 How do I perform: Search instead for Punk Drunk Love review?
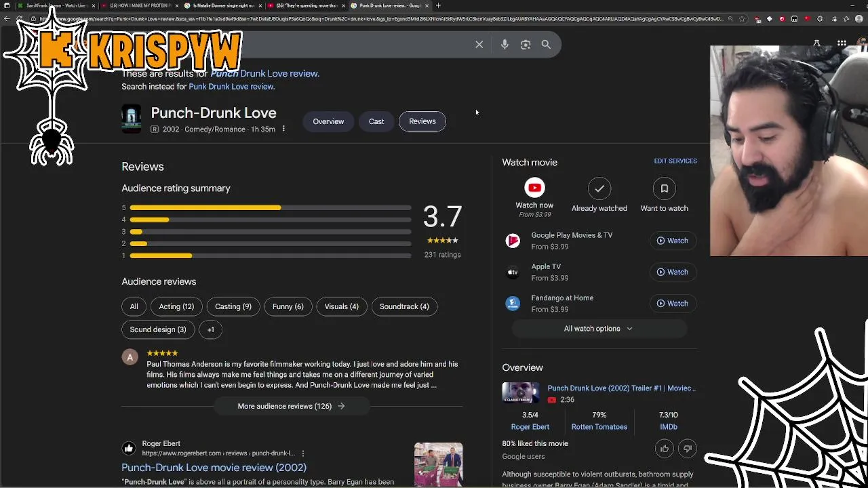point(231,87)
